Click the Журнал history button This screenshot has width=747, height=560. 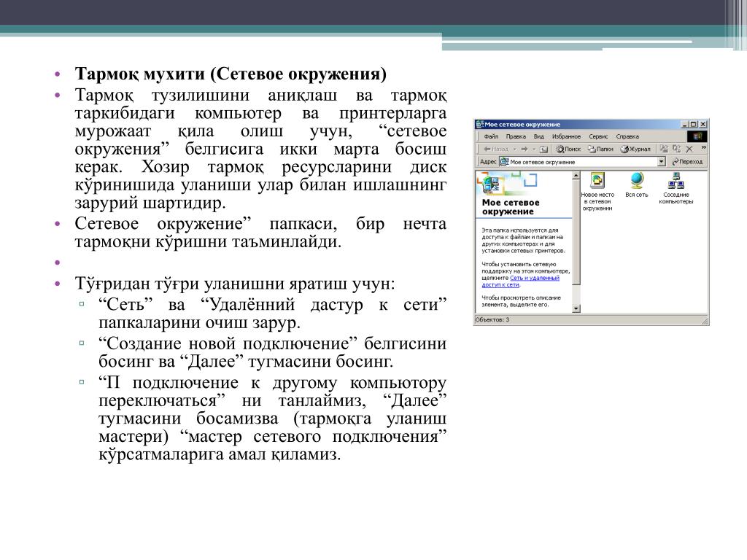pos(635,149)
